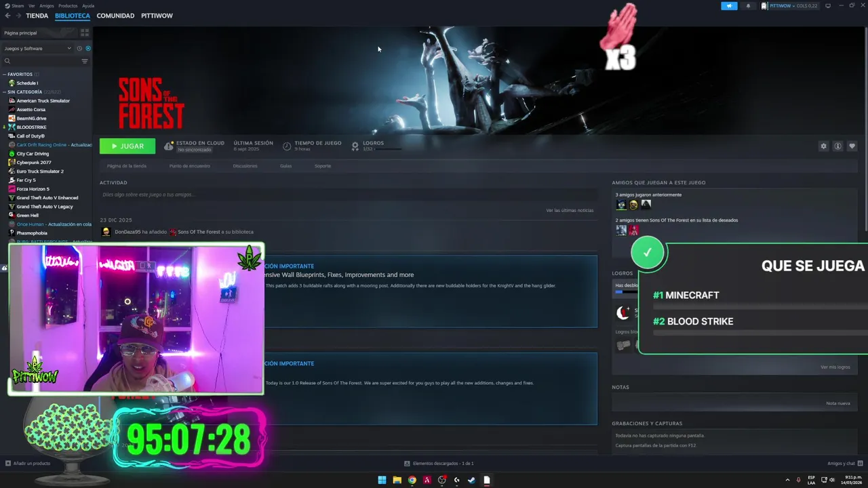The height and width of the screenshot is (488, 868).
Task: Select Forza Horizon 5 in library
Action: click(33, 189)
